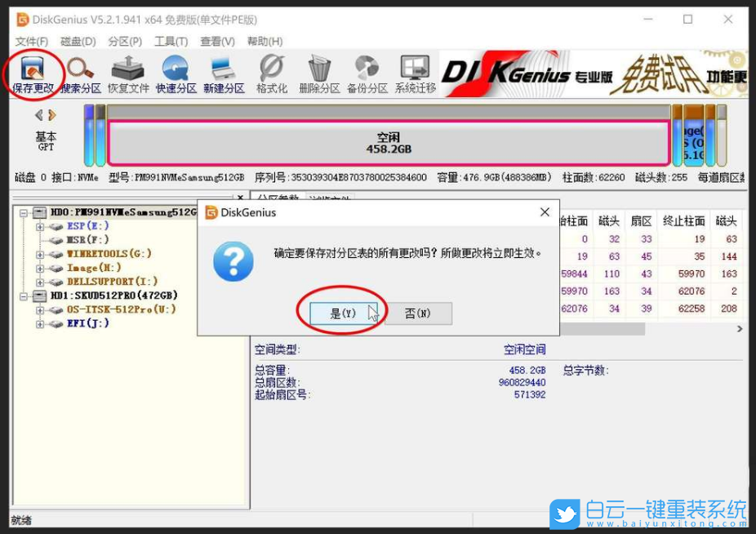
Task: Cancel the save by clicking 否(N)
Action: point(416,313)
